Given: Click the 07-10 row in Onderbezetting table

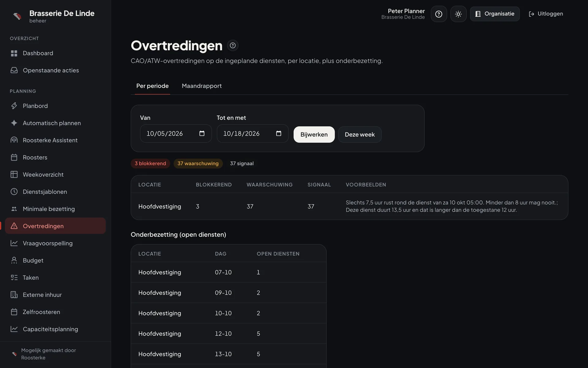Looking at the screenshot, I should coord(228,272).
